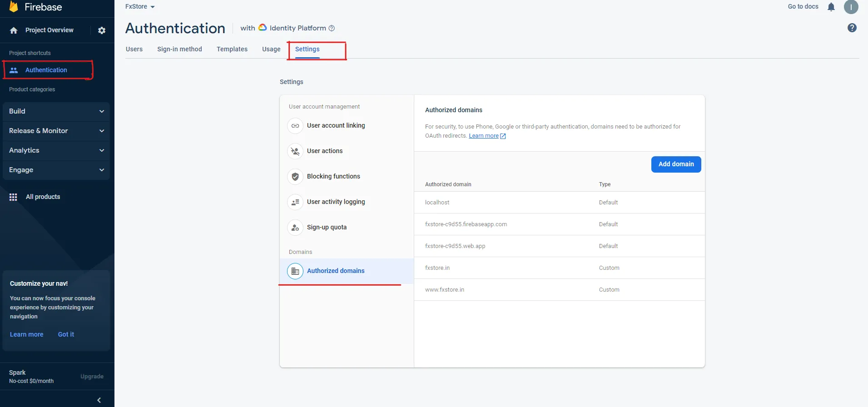The height and width of the screenshot is (407, 868).
Task: Open All products page
Action: [43, 197]
